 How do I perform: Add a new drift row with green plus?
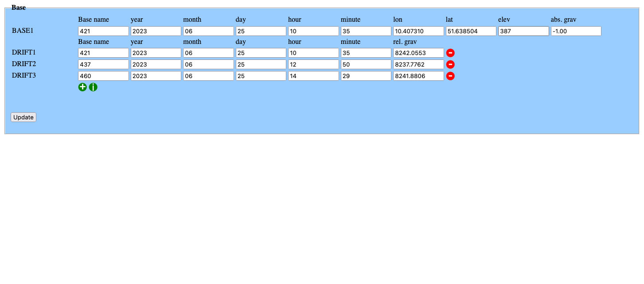(82, 87)
